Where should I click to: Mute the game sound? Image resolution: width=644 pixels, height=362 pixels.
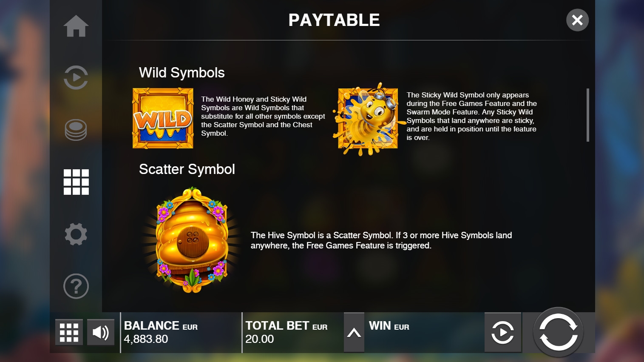(x=101, y=332)
